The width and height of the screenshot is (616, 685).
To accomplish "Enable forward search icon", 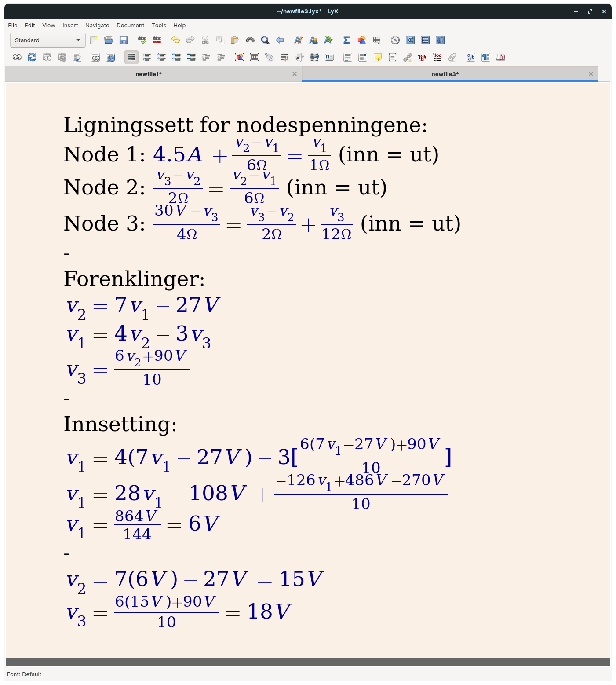I will [x=77, y=57].
